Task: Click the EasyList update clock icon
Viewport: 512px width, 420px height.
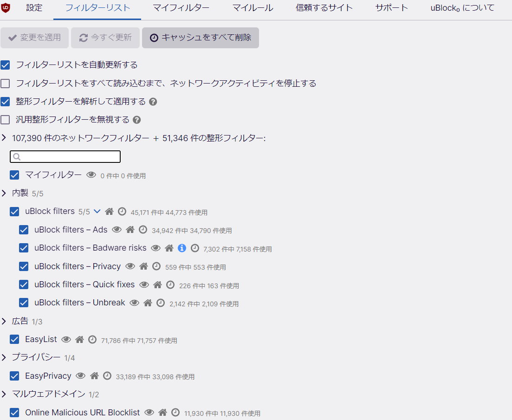Action: coord(92,339)
